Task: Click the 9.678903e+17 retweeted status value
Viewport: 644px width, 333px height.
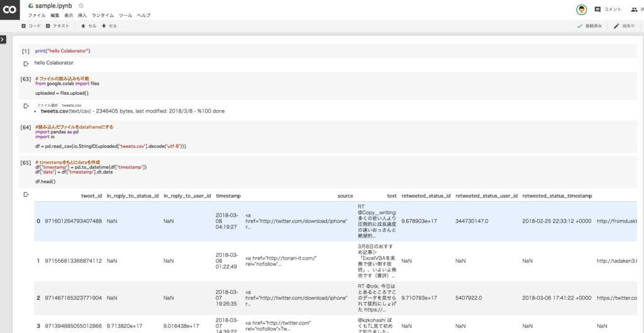Action: (x=419, y=221)
